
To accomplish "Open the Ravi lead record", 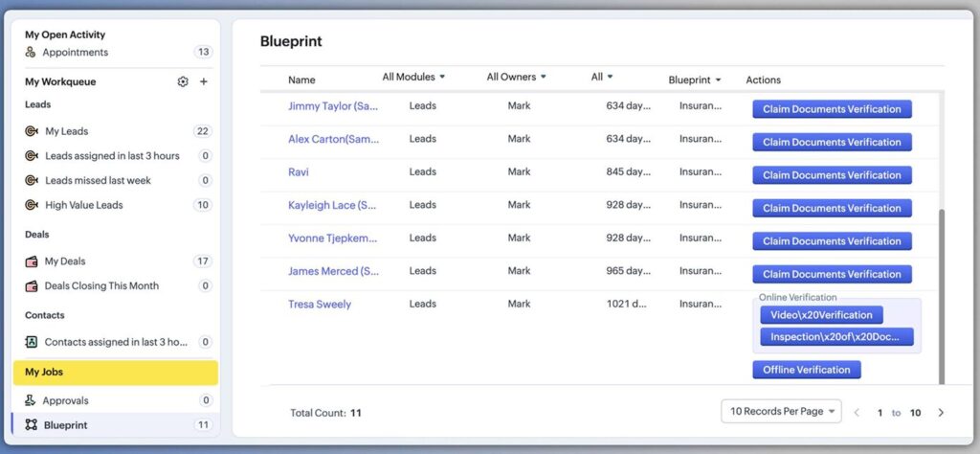I will [299, 172].
